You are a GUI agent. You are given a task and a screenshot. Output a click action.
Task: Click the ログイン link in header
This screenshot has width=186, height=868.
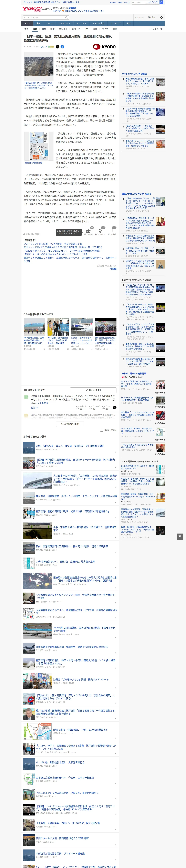point(57,11)
